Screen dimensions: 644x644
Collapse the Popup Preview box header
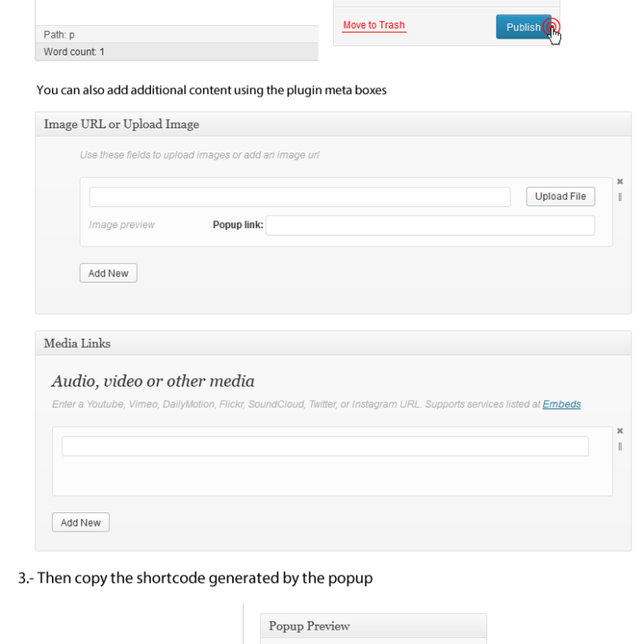(373, 626)
